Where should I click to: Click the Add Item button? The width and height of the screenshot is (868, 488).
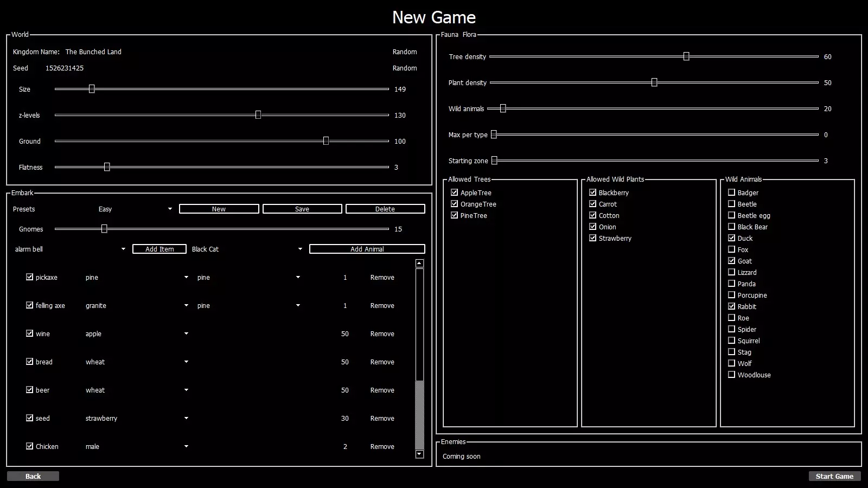[x=159, y=249]
